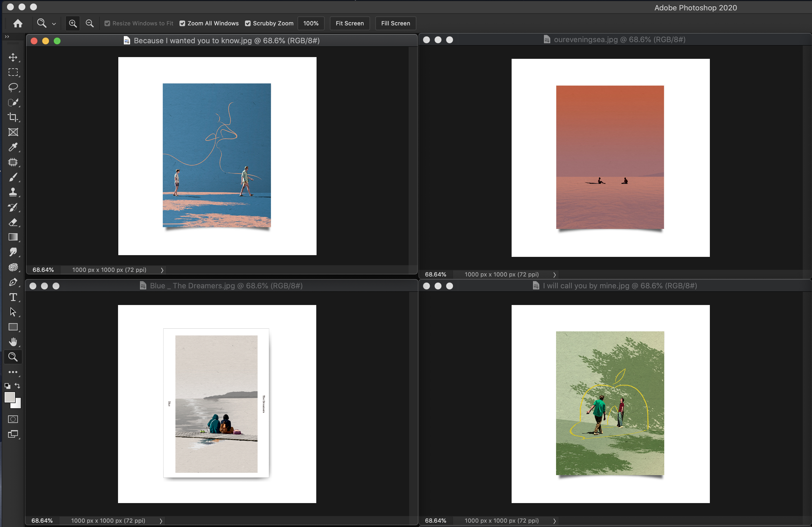Click the Fill Screen button

(395, 23)
